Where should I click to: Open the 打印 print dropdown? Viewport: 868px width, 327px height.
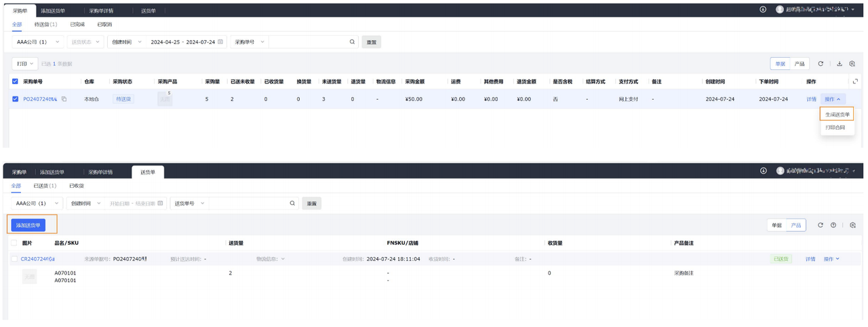tap(25, 64)
